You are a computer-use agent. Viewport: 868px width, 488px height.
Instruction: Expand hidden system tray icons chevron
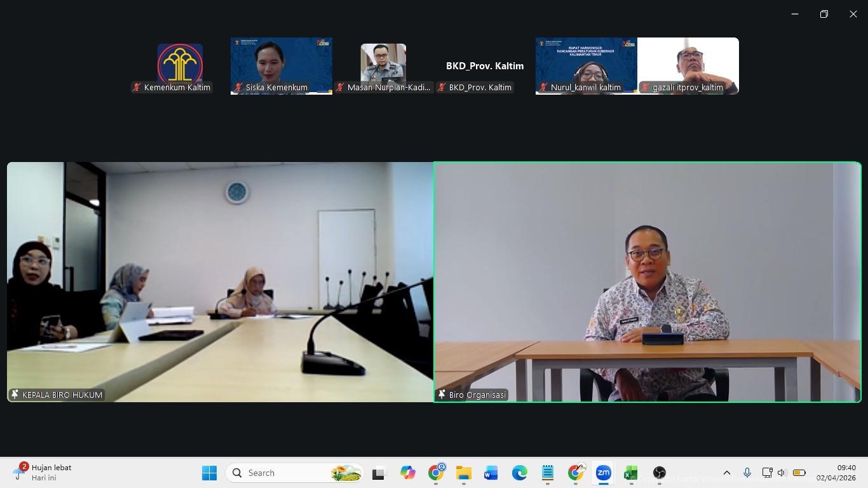(727, 473)
